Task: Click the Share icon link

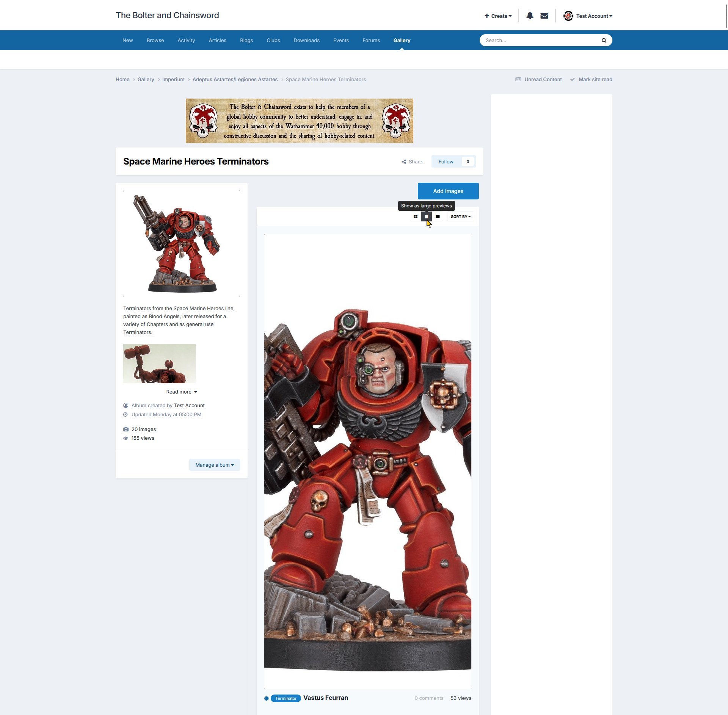Action: click(x=404, y=162)
